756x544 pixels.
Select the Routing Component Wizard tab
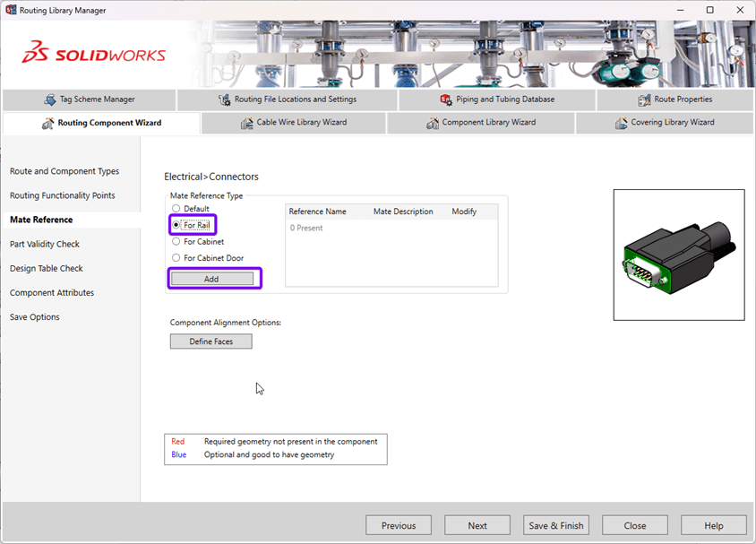101,123
